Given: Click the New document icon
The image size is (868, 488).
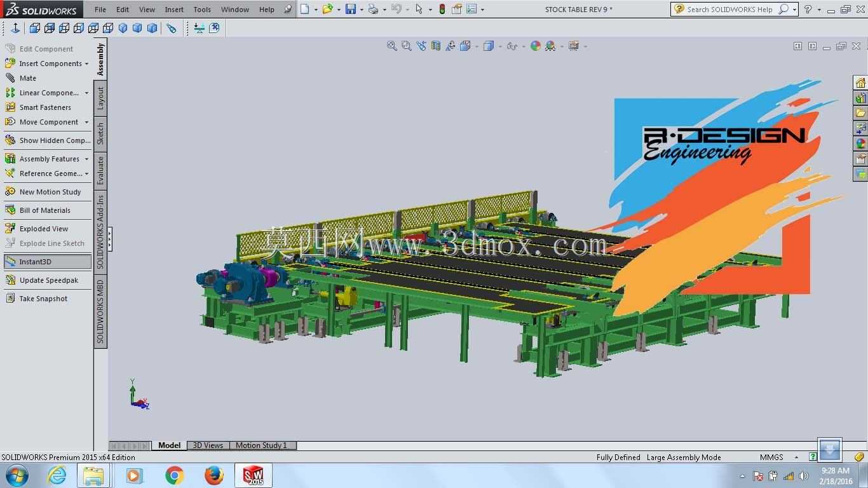Looking at the screenshot, I should pos(305,9).
